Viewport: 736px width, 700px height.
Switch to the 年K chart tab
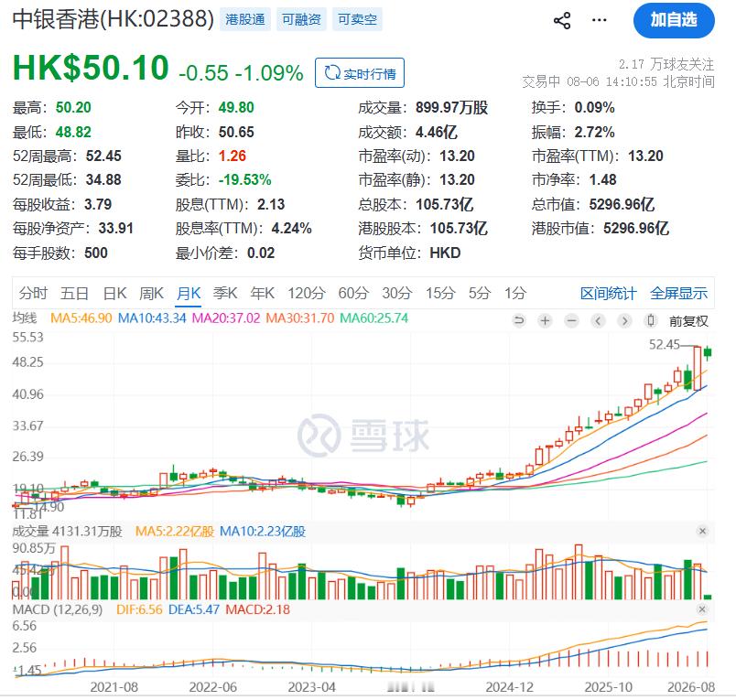click(262, 293)
